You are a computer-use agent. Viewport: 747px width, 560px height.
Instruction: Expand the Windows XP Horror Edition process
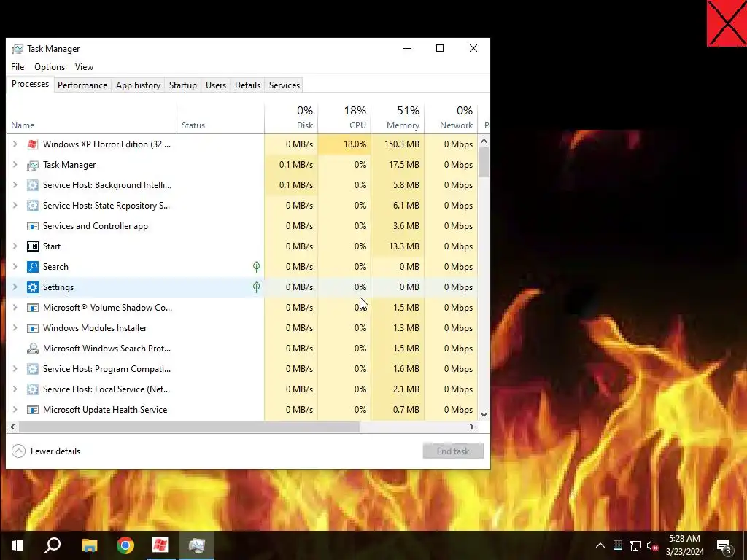coord(15,144)
